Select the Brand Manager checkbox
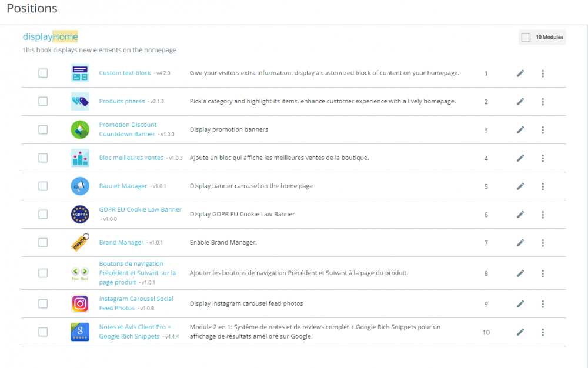This screenshot has height=368, width=588. pyautogui.click(x=43, y=242)
